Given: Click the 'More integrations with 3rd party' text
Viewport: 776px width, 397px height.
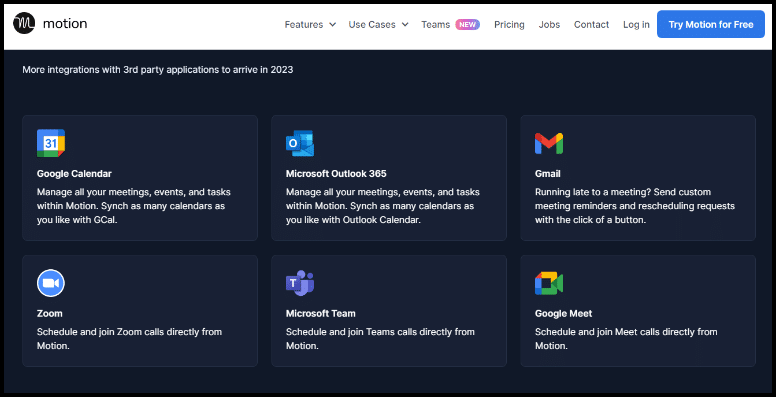Looking at the screenshot, I should (158, 70).
